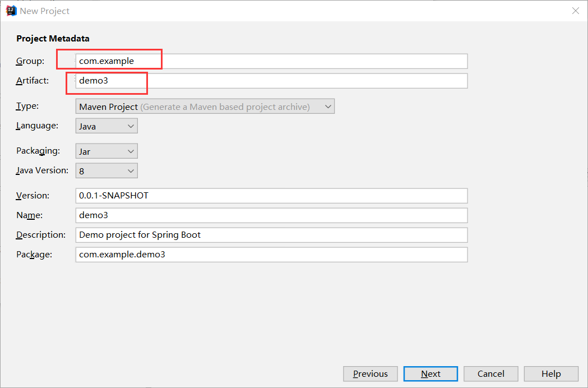Open the Type dropdown for Maven Project

click(205, 107)
